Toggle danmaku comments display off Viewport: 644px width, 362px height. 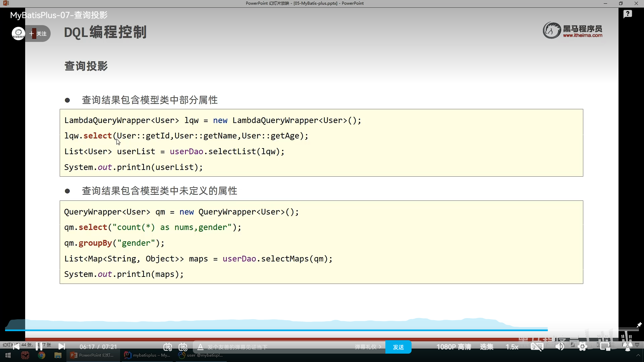(x=168, y=347)
